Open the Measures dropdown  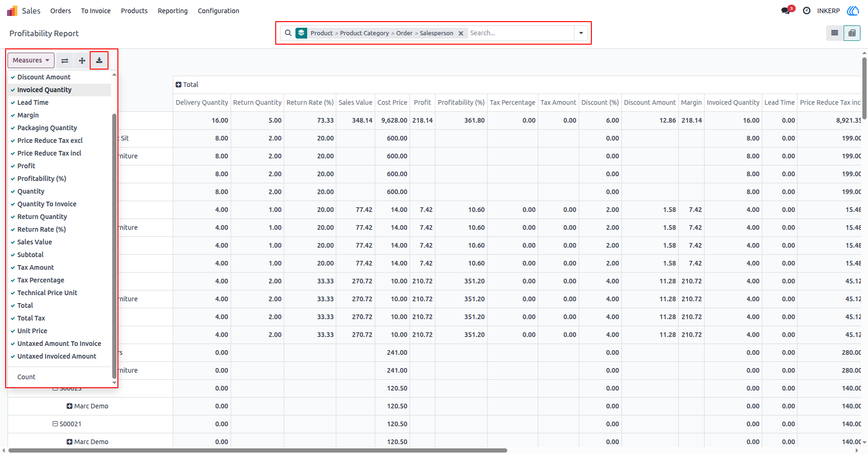point(31,60)
